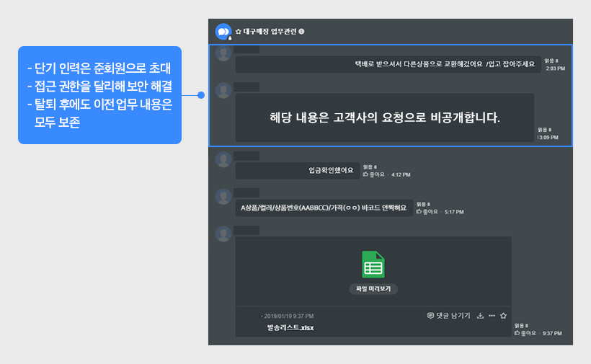Image resolution: width=591 pixels, height=364 pixels.
Task: Click the chat room icon beside 대구매장 업무관련
Action: click(223, 32)
